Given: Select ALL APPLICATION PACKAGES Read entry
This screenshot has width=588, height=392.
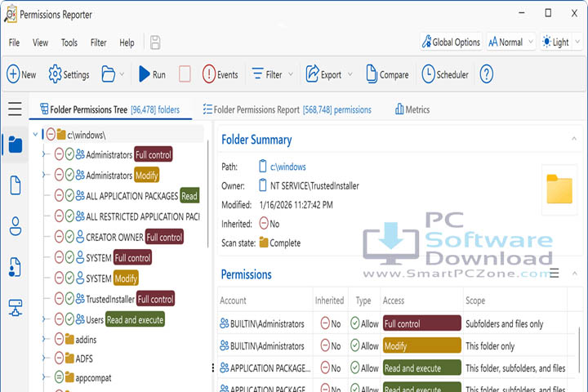Looking at the screenshot, I should [x=127, y=195].
